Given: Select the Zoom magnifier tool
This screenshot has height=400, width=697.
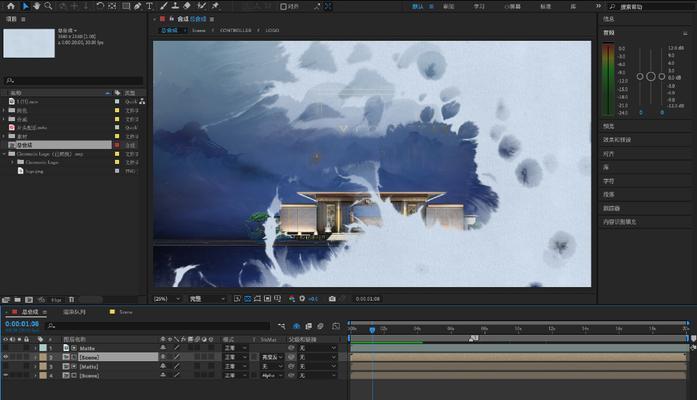Looking at the screenshot, I should click(48, 6).
